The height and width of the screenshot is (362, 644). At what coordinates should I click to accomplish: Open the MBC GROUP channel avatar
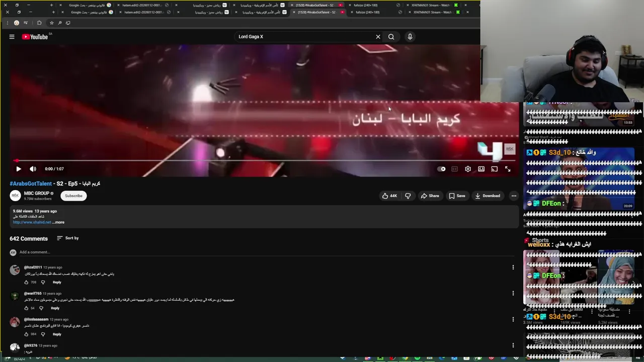pyautogui.click(x=15, y=196)
